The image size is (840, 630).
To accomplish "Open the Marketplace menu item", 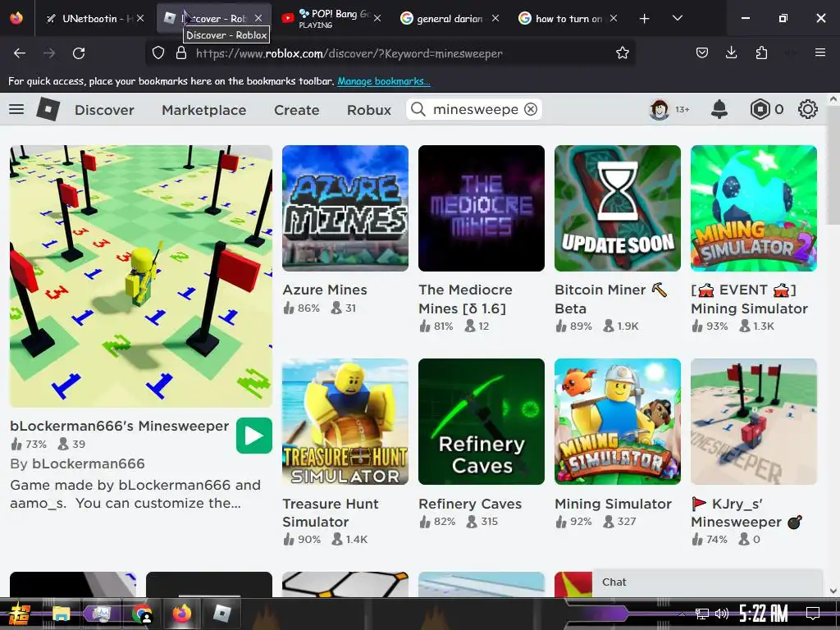I will coord(204,110).
